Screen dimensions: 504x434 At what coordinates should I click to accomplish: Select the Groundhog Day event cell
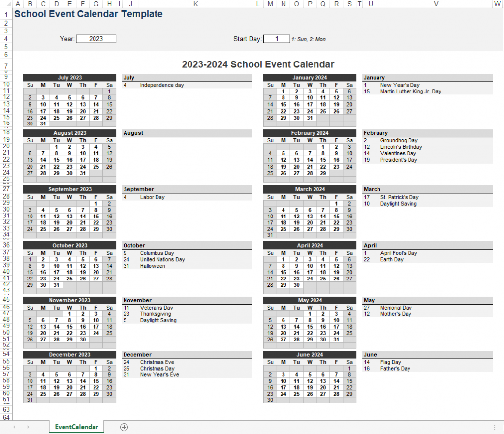coord(399,141)
